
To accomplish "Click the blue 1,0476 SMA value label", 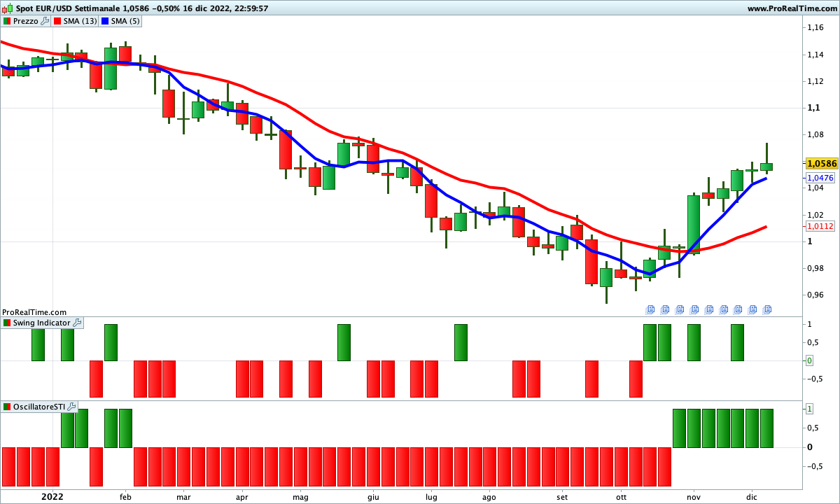I will (820, 178).
